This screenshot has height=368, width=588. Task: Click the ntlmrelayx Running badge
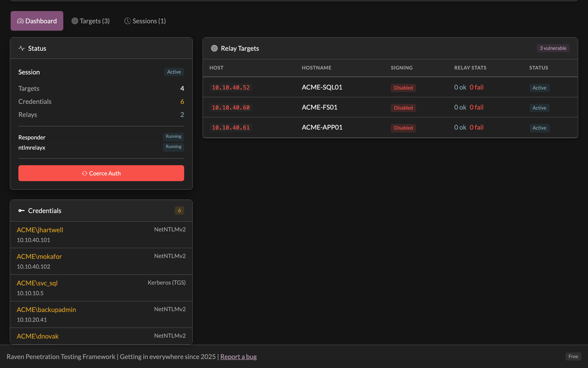pyautogui.click(x=173, y=147)
